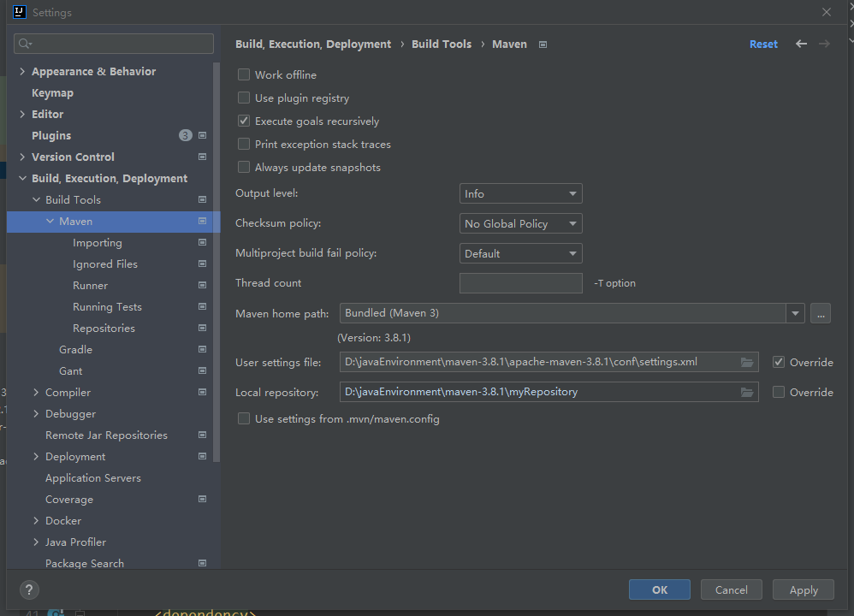Click the project icon next to Importing
The image size is (854, 616).
pos(202,242)
